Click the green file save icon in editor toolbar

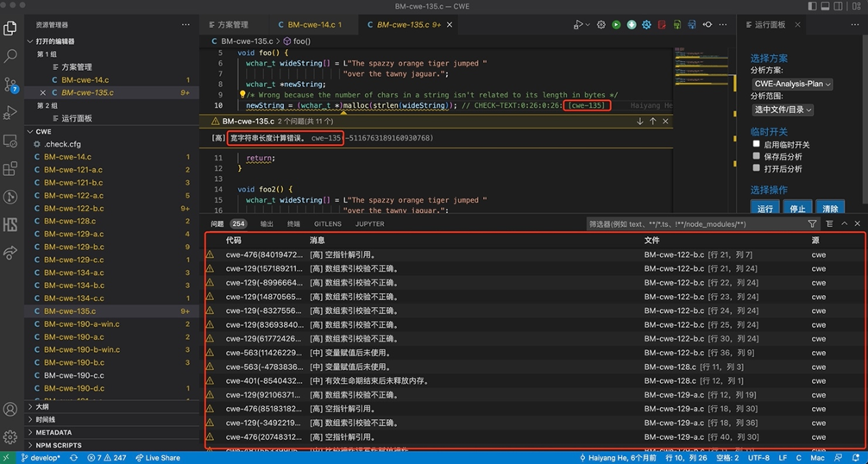(x=676, y=25)
